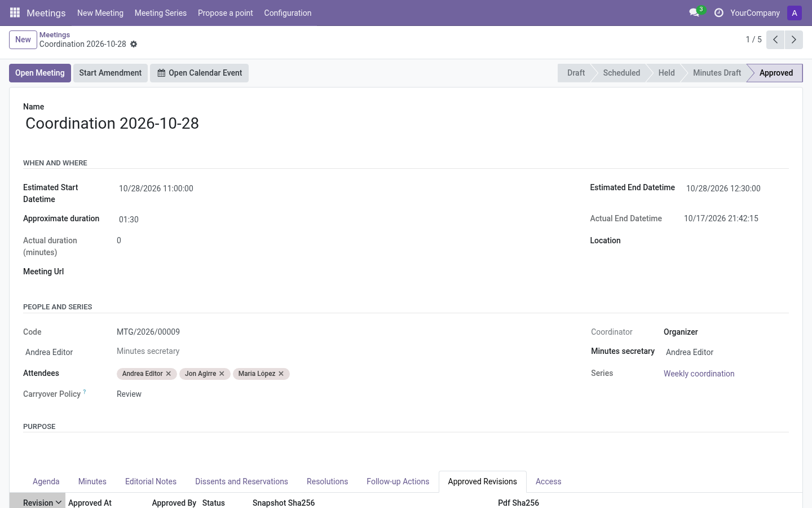Click the New record button

point(23,40)
